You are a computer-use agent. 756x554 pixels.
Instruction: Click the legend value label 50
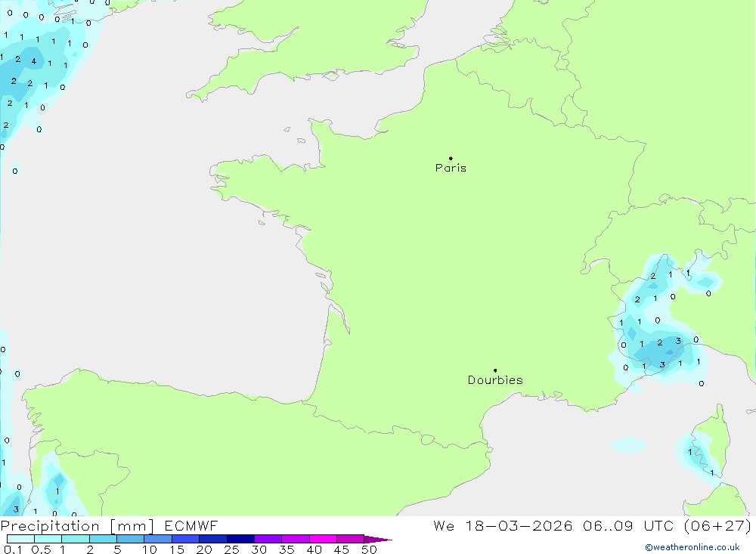pos(369,549)
